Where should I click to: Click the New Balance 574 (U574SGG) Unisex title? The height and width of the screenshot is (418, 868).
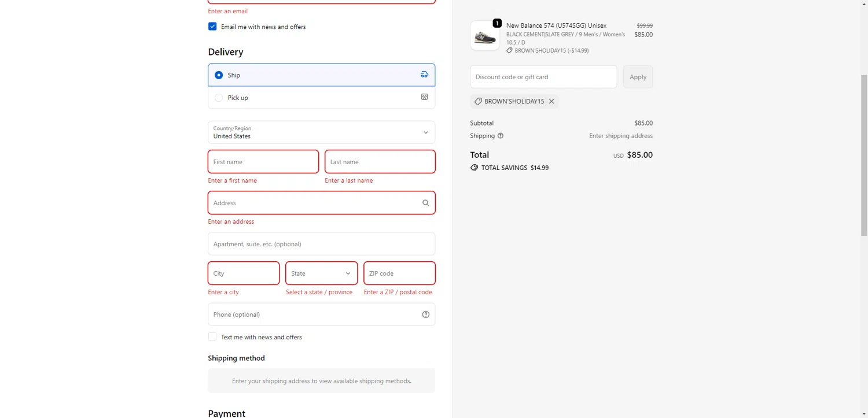(556, 25)
